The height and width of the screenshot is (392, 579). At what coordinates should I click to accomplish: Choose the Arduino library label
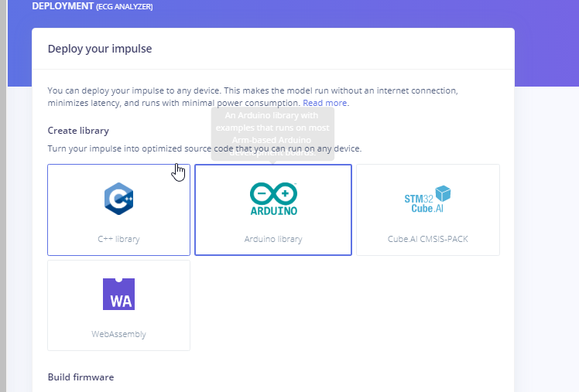273,239
